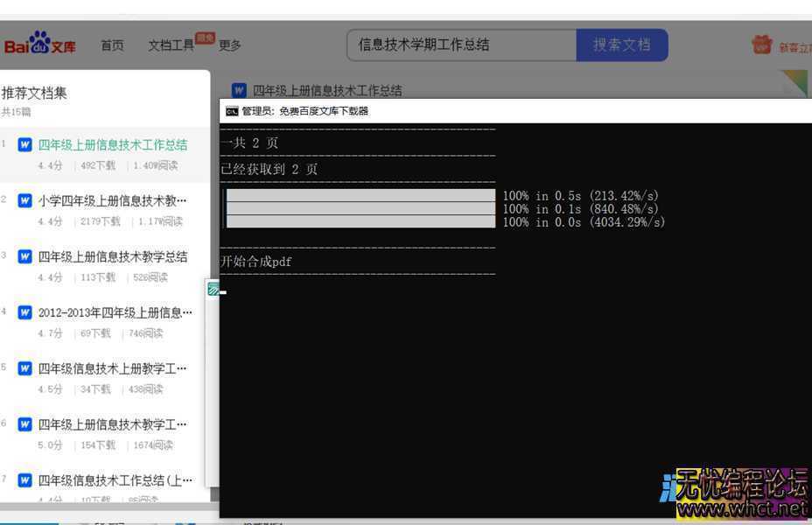
Task: Open the red new year gift promotion icon
Action: (x=760, y=45)
